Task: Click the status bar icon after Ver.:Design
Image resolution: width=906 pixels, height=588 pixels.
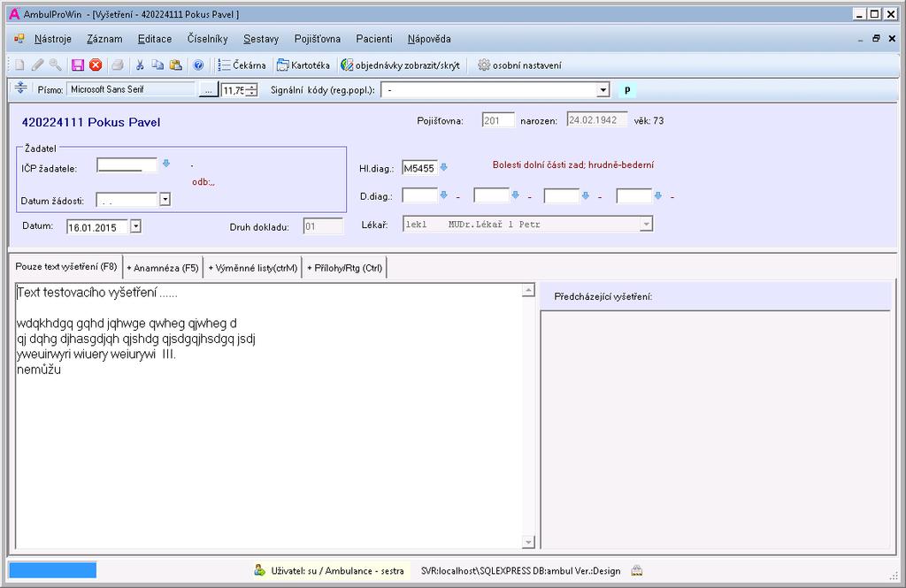Action: (637, 570)
